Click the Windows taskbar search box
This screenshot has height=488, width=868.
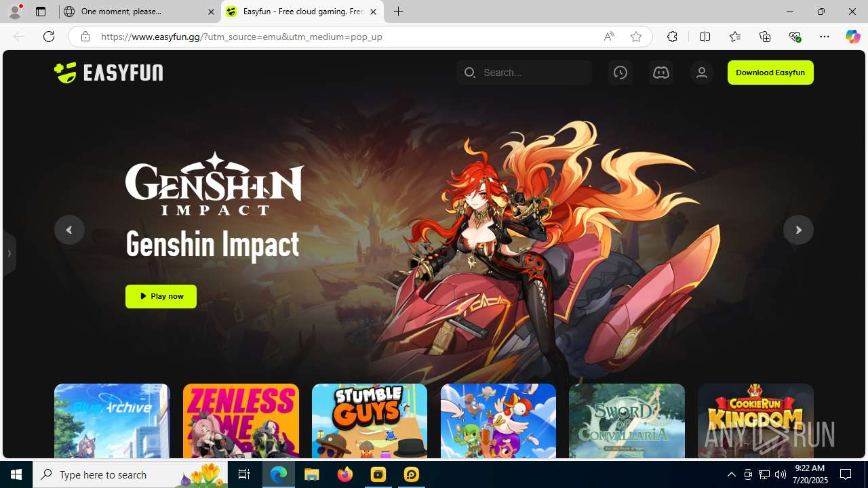(x=130, y=474)
